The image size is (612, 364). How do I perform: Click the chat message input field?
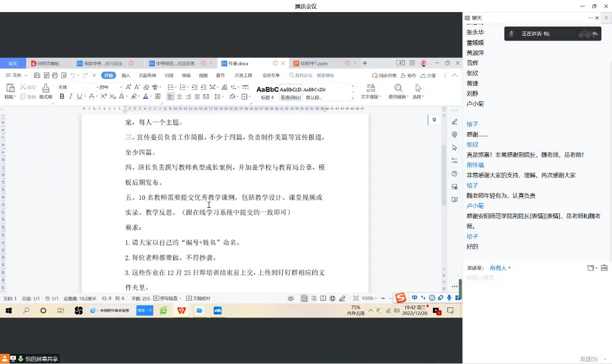pyautogui.click(x=531, y=278)
